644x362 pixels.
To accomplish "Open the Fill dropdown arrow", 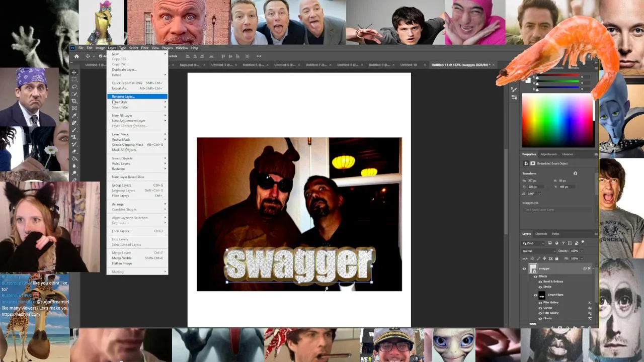I will coord(581,258).
